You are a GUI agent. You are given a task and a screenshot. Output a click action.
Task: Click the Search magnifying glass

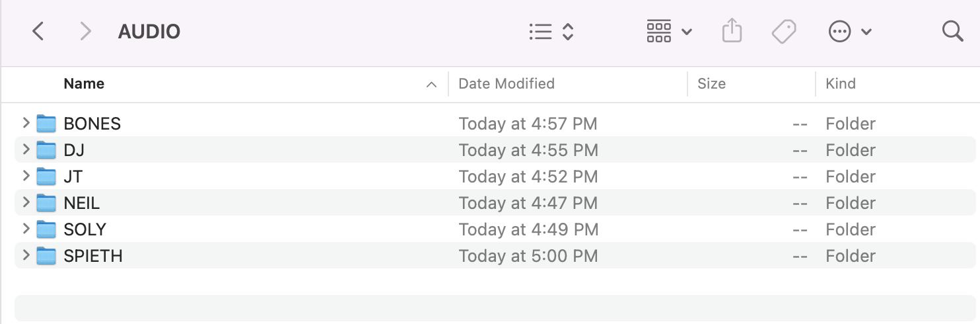pyautogui.click(x=952, y=31)
